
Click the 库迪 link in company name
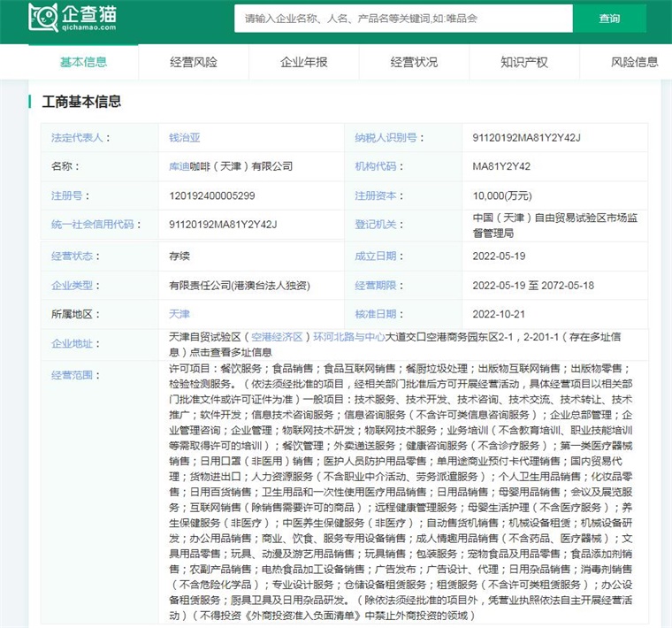pyautogui.click(x=179, y=166)
